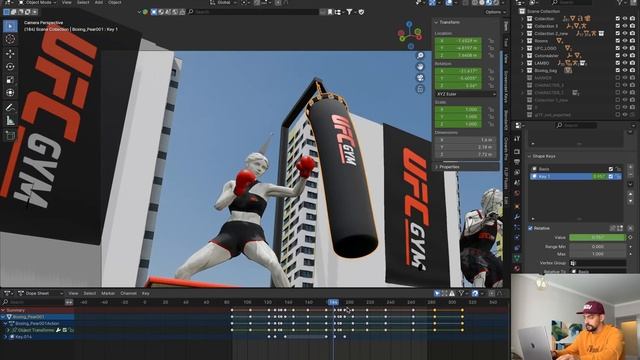Screen dimensions: 640x360
Task: Select the Measure tool
Action: pos(10,120)
